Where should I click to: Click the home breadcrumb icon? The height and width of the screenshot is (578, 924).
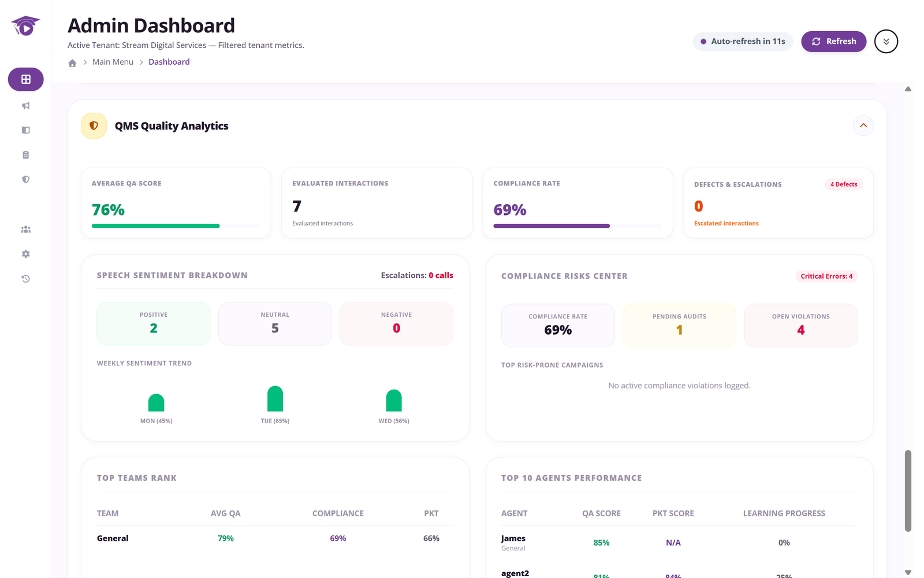(x=72, y=63)
